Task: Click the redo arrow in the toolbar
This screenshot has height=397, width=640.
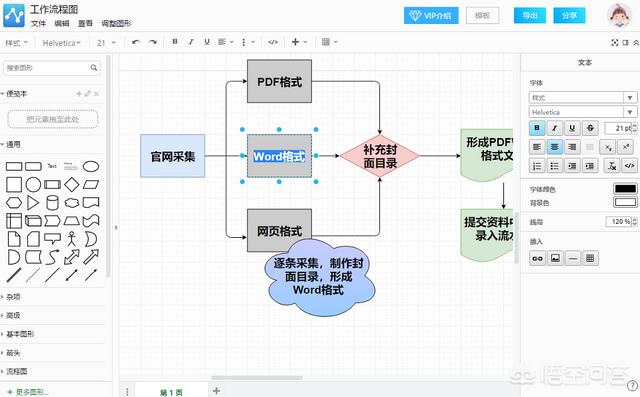Action: [x=153, y=42]
